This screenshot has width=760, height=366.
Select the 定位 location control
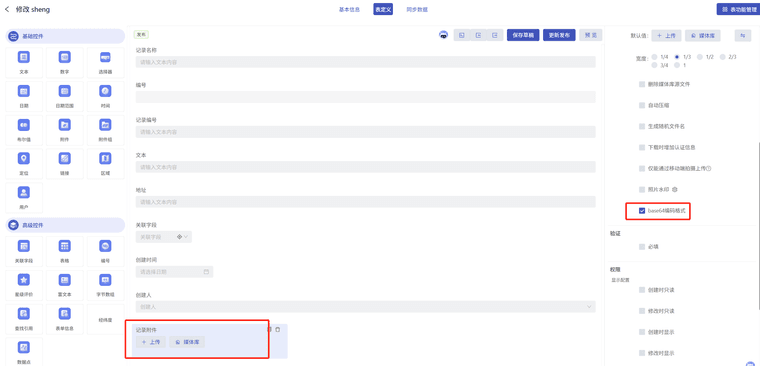[x=24, y=164]
